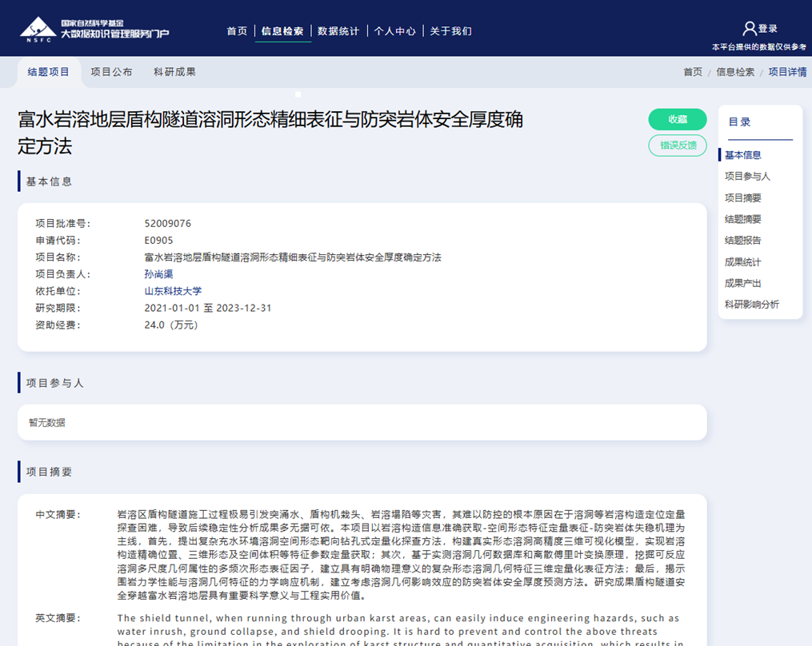Go to 个人中心 page
The image size is (812, 646).
[395, 31]
